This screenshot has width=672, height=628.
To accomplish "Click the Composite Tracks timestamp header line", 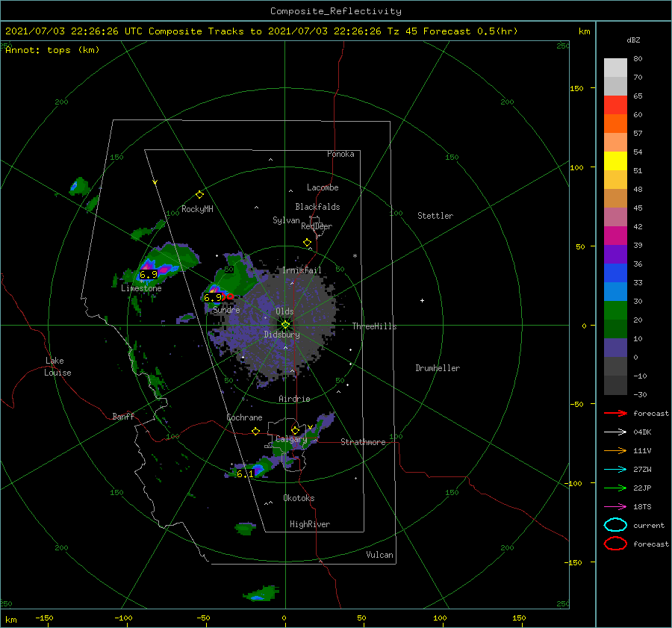I will (261, 31).
